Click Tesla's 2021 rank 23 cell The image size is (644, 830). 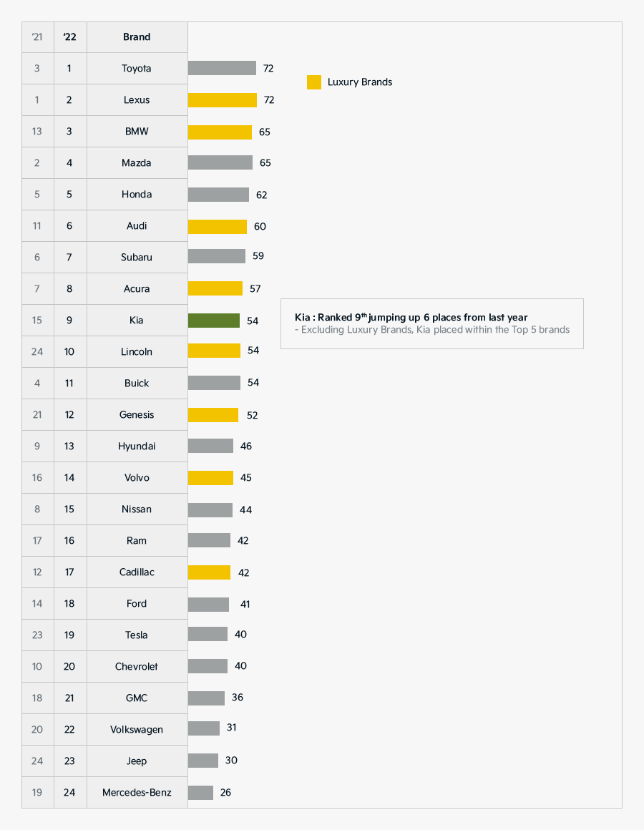[37, 635]
